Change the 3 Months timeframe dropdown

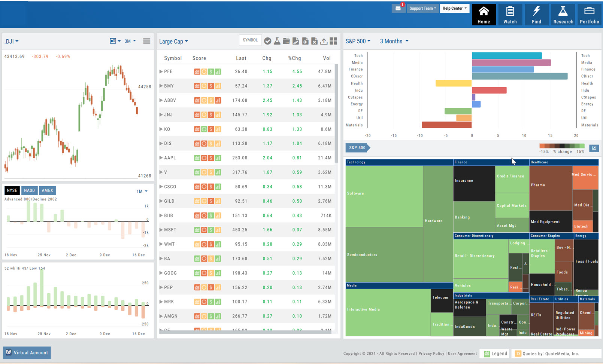394,41
